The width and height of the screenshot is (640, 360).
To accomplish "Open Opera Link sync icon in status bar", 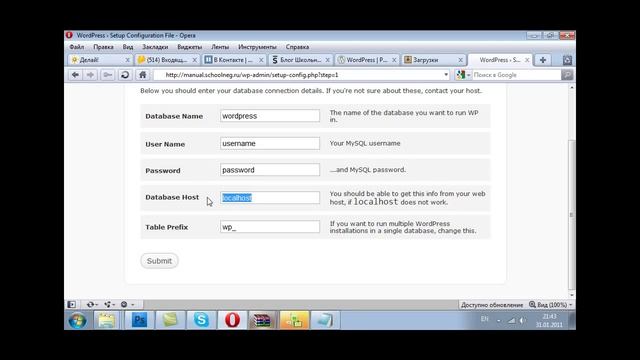I will 92,304.
